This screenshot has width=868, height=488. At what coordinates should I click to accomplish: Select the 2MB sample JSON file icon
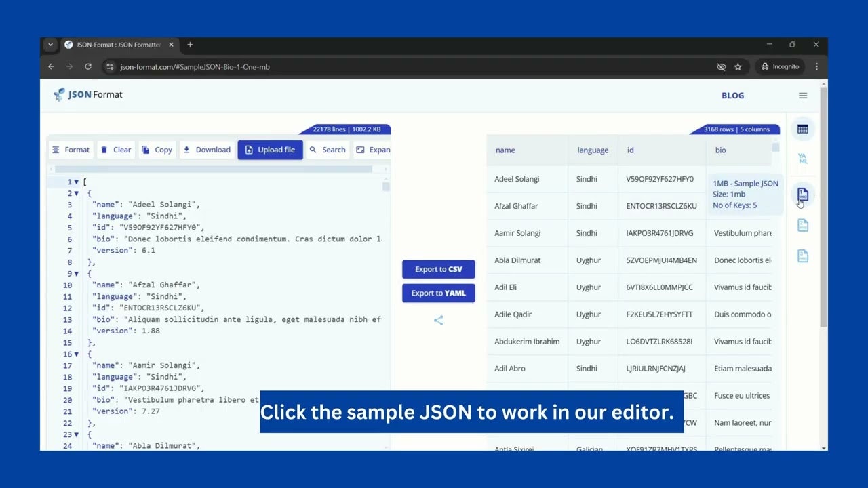point(803,225)
